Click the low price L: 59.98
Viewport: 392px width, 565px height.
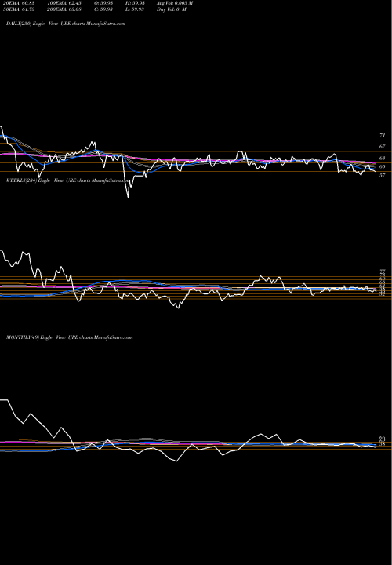(136, 9)
